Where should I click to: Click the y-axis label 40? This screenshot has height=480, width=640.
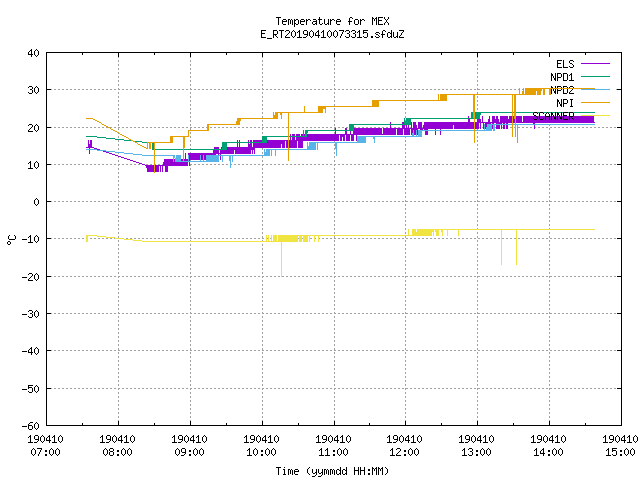tap(33, 53)
